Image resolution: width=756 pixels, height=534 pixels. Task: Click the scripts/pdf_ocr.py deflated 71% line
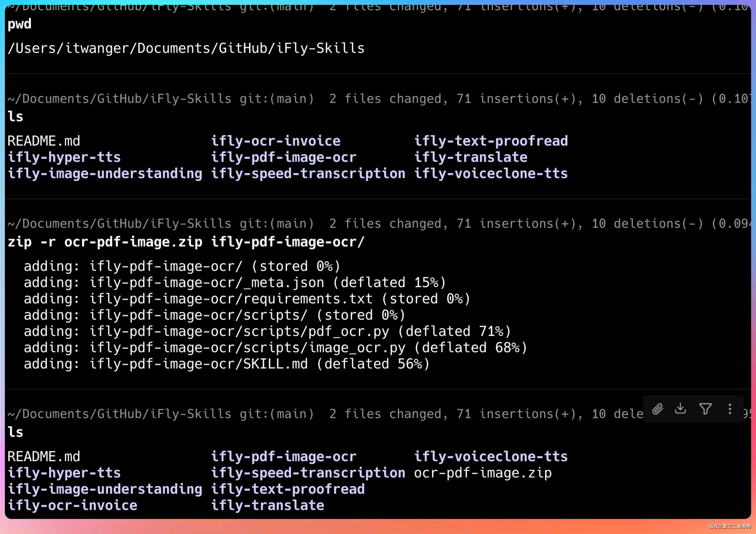pos(267,331)
